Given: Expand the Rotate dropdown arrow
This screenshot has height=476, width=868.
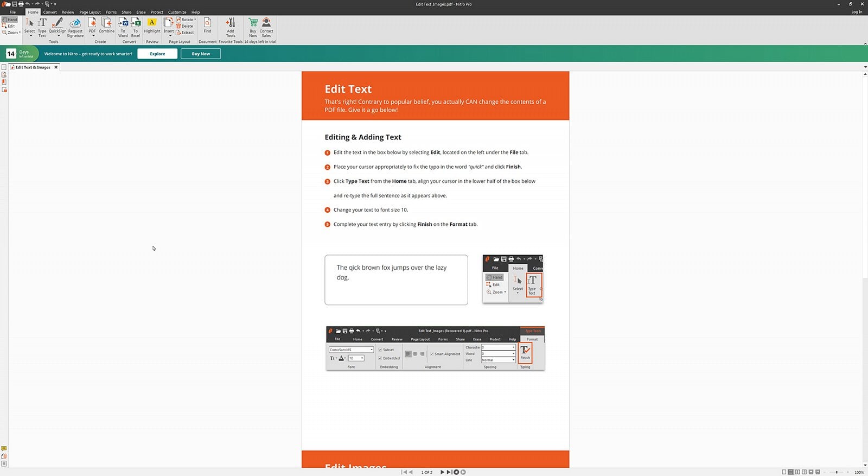Looking at the screenshot, I should tap(195, 20).
